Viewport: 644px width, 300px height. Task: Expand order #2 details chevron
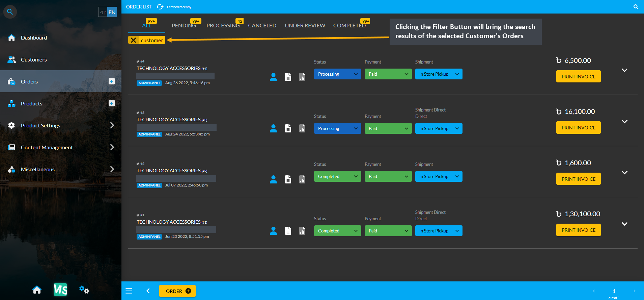[x=624, y=173]
